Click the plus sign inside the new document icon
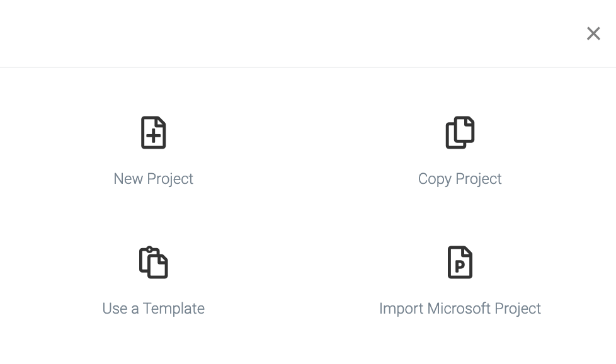This screenshot has width=616, height=364. click(x=153, y=136)
